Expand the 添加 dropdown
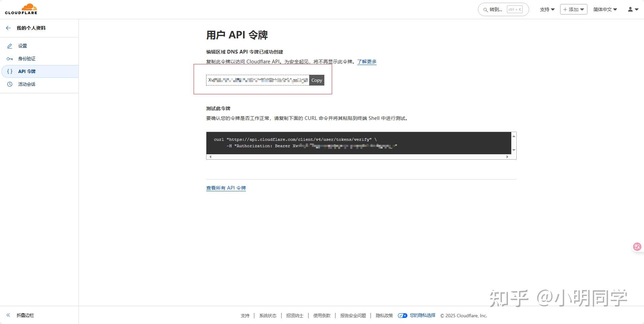The width and height of the screenshot is (644, 324). point(573,9)
